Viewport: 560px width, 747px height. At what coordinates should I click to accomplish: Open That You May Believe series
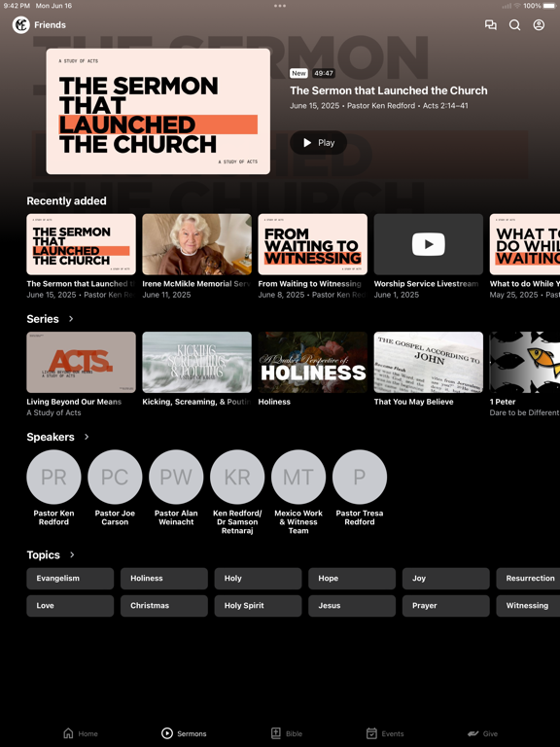pos(428,362)
